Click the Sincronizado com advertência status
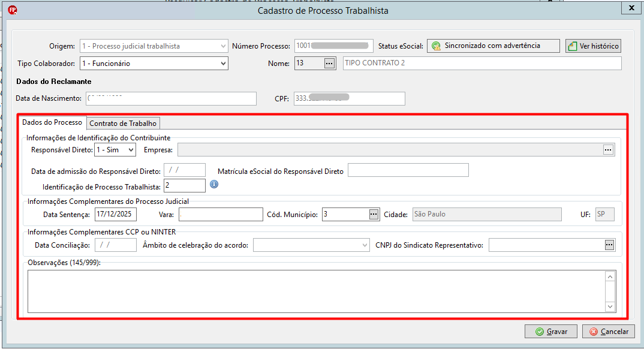 tap(493, 46)
